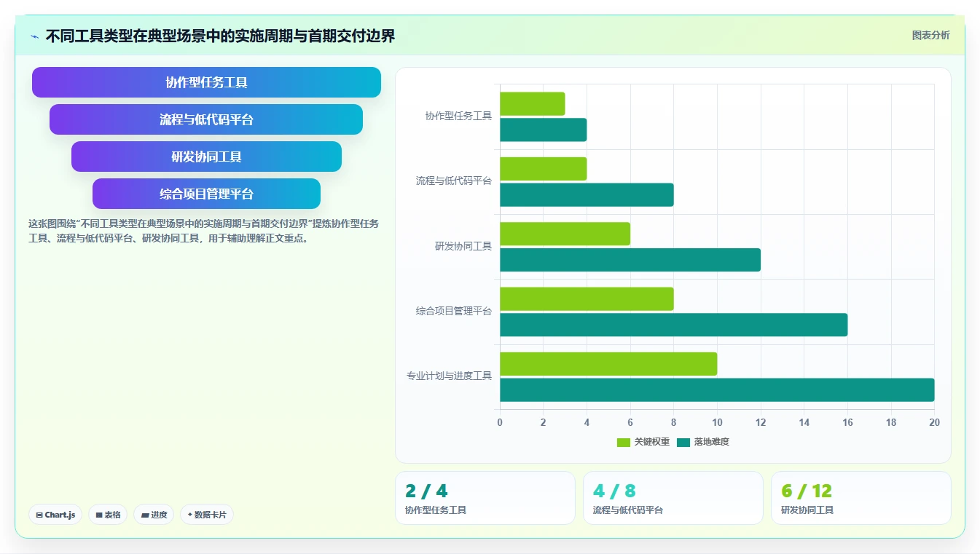Click the 流程与低代码平台 axis label in chart
980x554 pixels.
coord(454,181)
